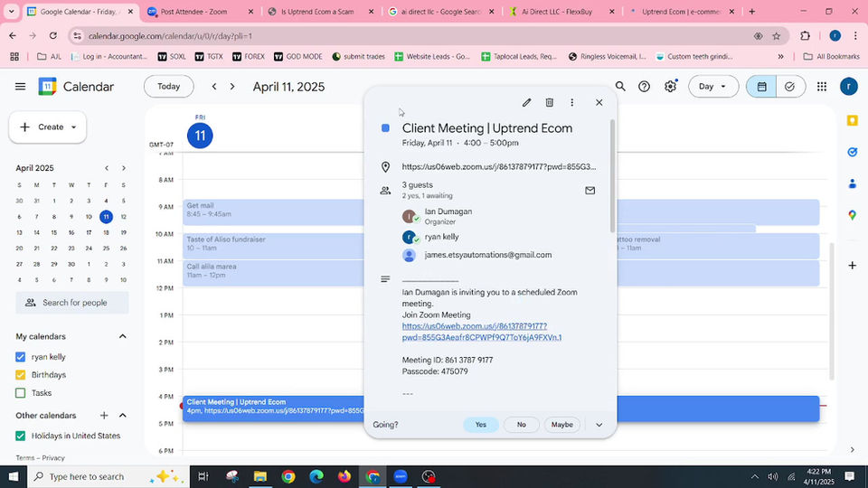The image size is (868, 488).
Task: Show more bookmarks chevron
Action: point(780,56)
